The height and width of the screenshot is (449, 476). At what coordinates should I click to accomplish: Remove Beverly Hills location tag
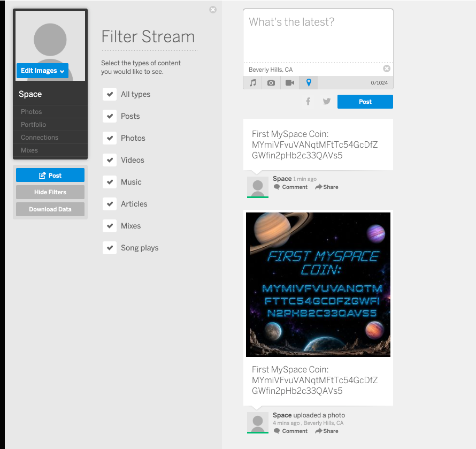pos(387,69)
